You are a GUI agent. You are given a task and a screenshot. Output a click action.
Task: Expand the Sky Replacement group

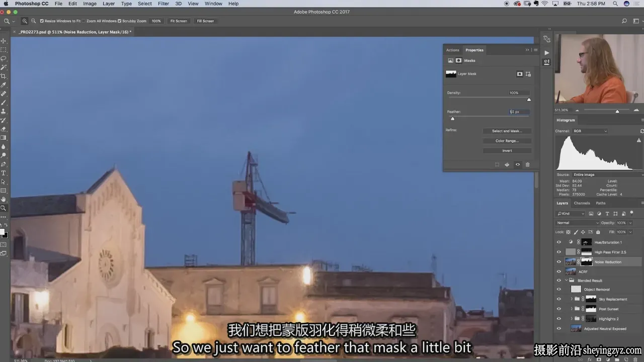pyautogui.click(x=571, y=299)
